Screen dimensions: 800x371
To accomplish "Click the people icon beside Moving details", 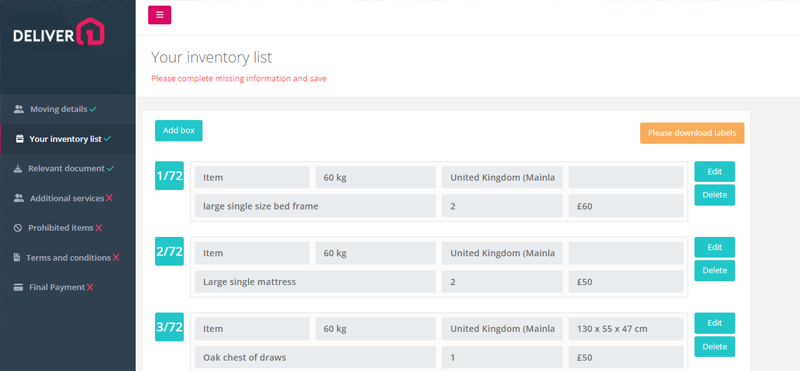I will [x=19, y=109].
